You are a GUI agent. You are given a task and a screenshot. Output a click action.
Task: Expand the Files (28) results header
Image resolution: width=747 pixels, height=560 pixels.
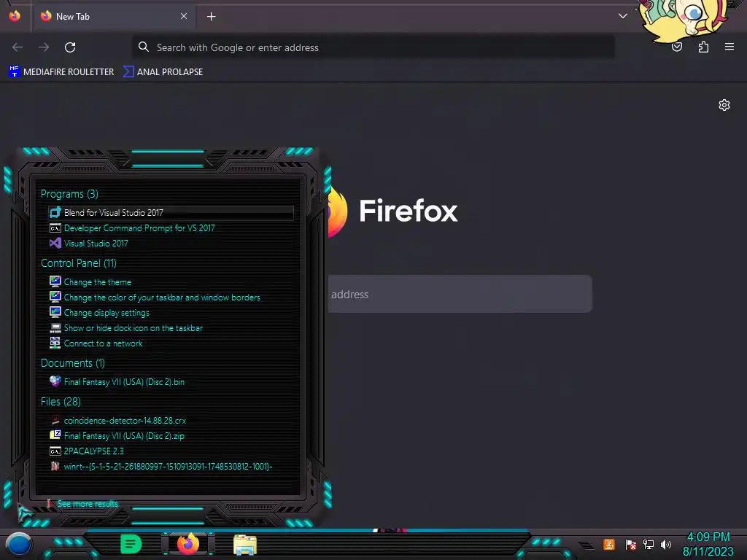click(x=61, y=402)
